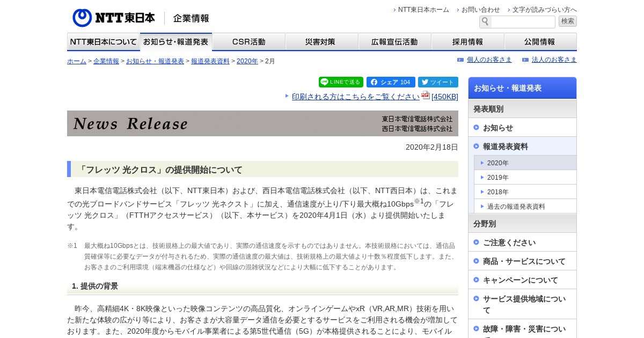
Task: Click the date text 2020年2月18日
Action: coord(432,147)
